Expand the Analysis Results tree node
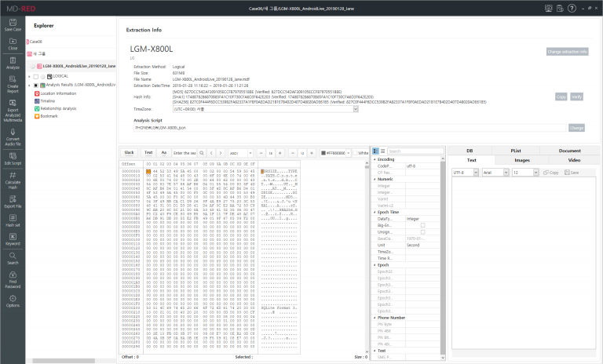603x364 pixels. (29, 86)
